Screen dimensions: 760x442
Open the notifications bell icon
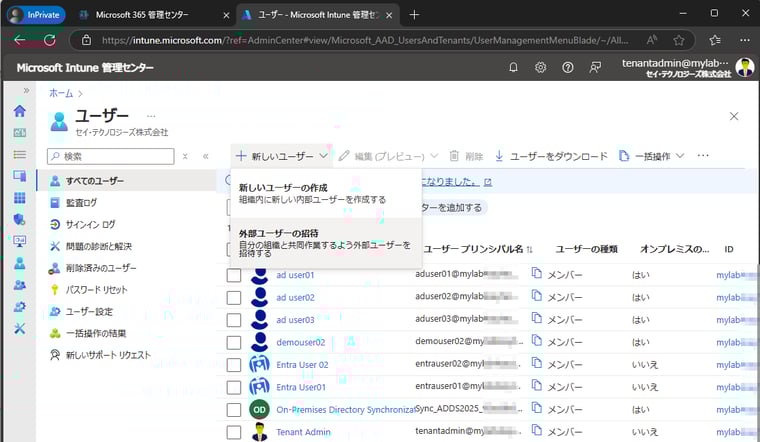513,67
